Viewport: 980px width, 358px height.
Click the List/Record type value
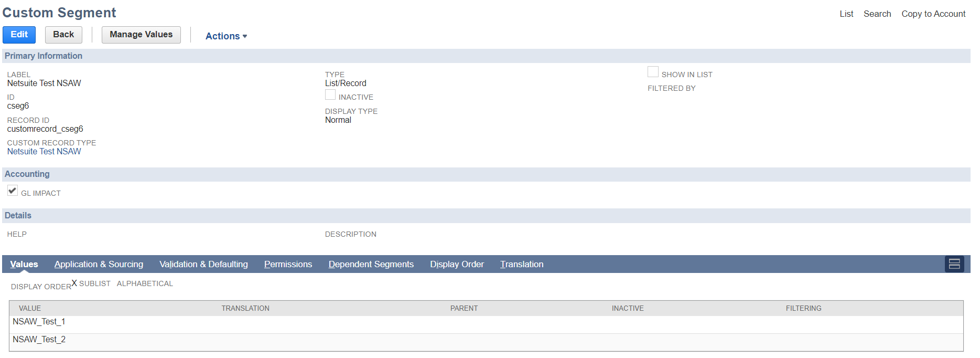[346, 83]
